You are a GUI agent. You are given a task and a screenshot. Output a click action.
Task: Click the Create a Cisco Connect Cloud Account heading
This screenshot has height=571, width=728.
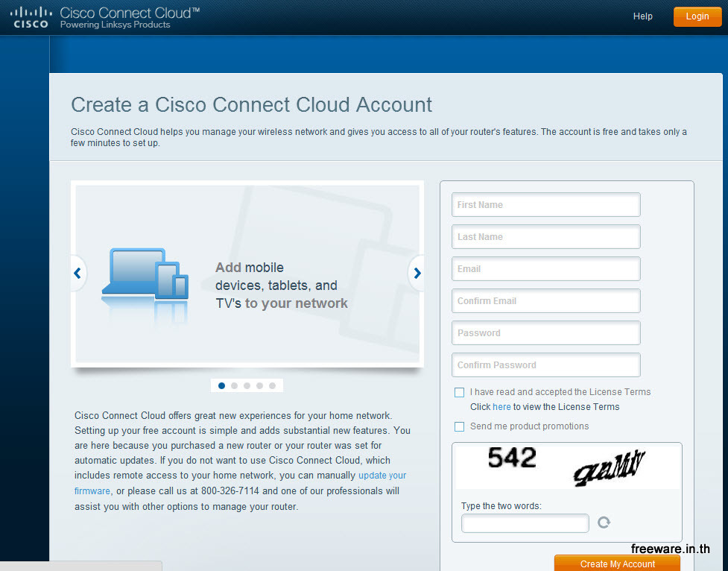click(x=251, y=104)
